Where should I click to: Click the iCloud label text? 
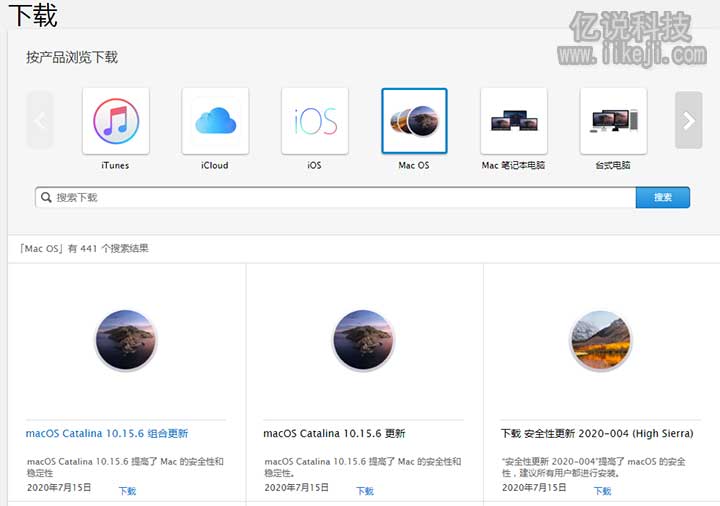[214, 165]
